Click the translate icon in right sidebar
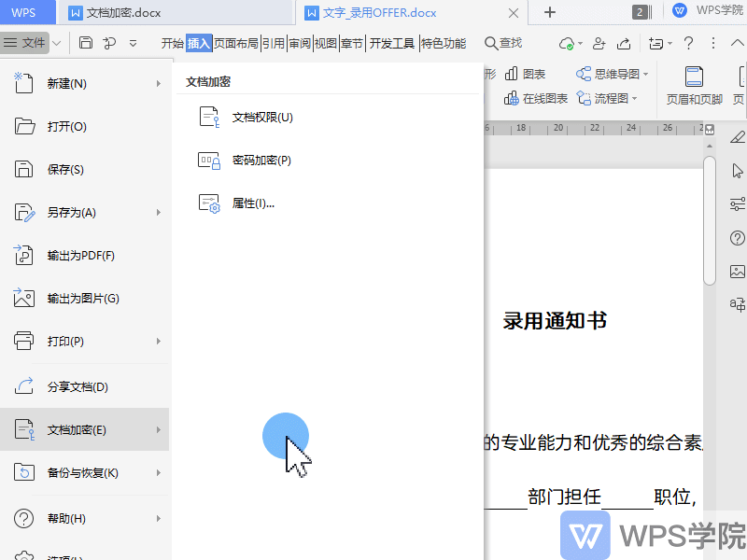Screen dimensions: 747x560 pos(738,303)
